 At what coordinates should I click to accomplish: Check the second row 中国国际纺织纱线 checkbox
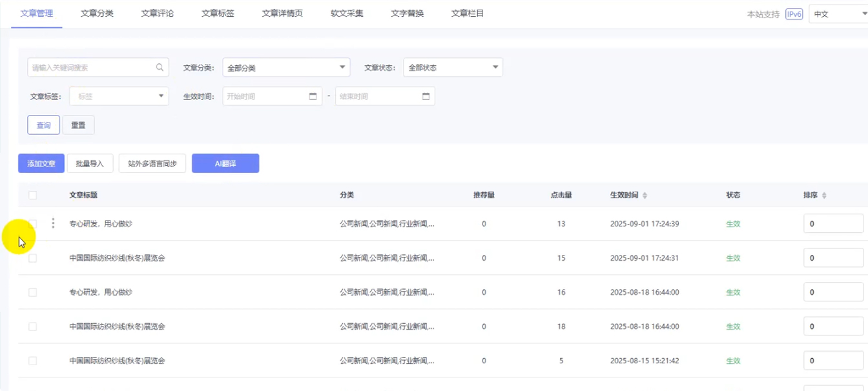(x=33, y=258)
